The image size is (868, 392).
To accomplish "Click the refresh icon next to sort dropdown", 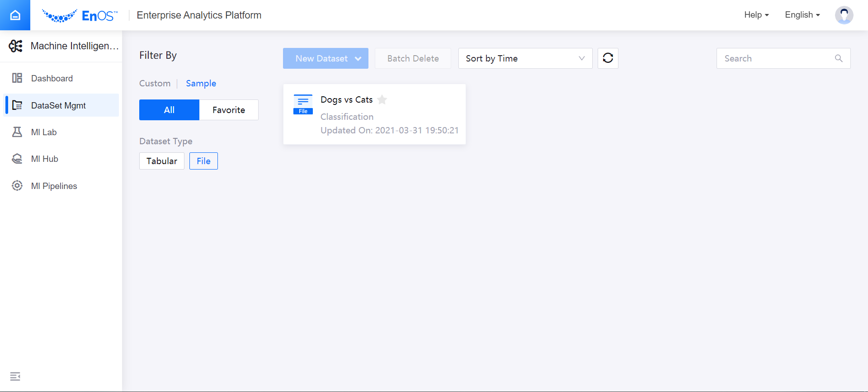I will [x=608, y=58].
